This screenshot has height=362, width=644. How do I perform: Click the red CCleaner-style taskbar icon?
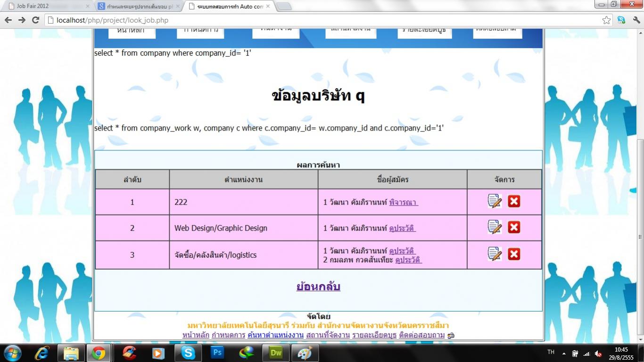(x=129, y=353)
